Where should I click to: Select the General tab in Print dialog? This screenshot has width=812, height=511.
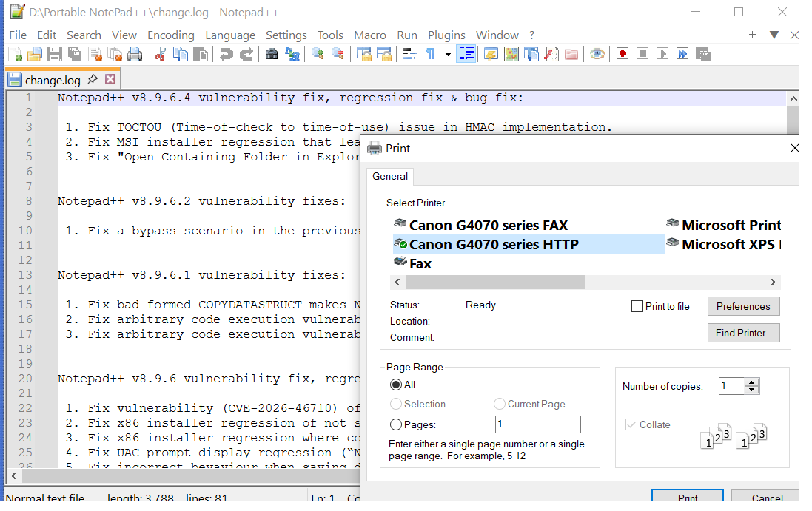tap(390, 176)
